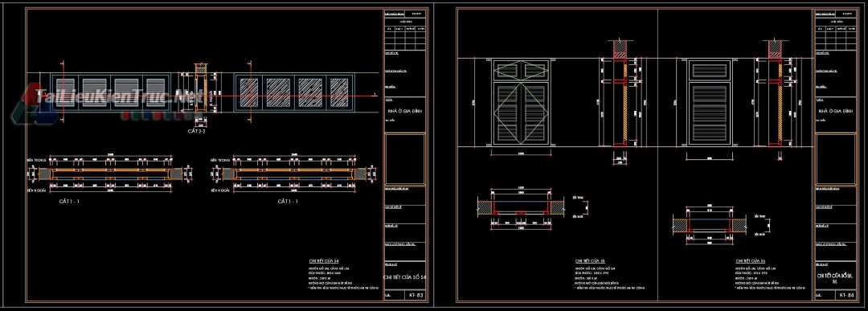Click the empty orange-framed box in KT-83 title block
The width and height of the screenshot is (868, 311).
click(405, 159)
